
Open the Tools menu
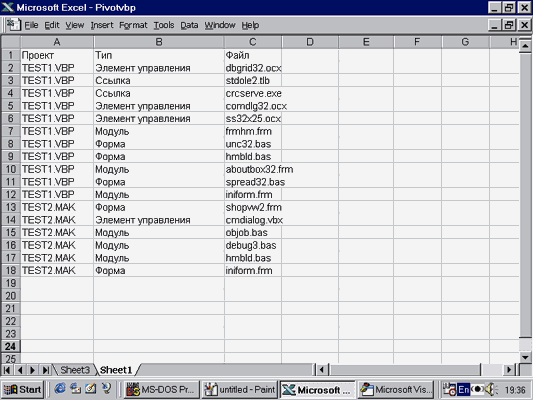click(164, 25)
